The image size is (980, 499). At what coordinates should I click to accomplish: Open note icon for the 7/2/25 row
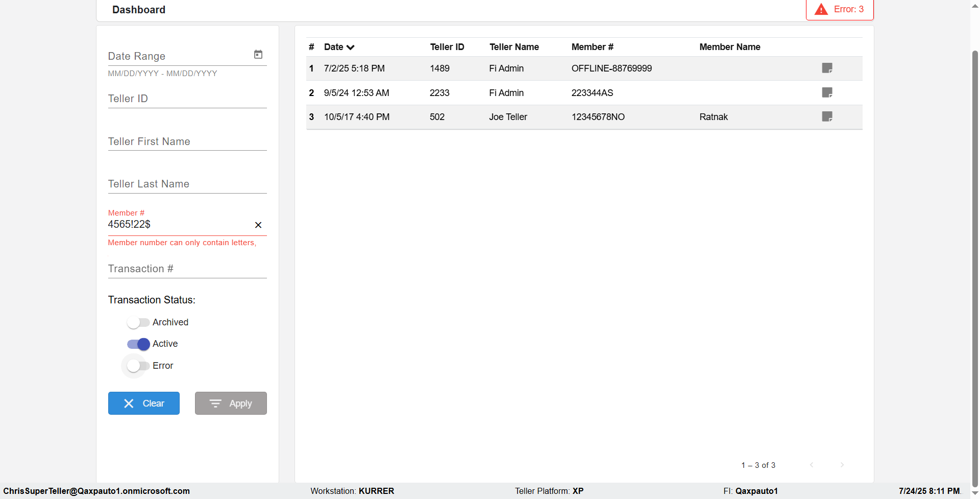(827, 68)
